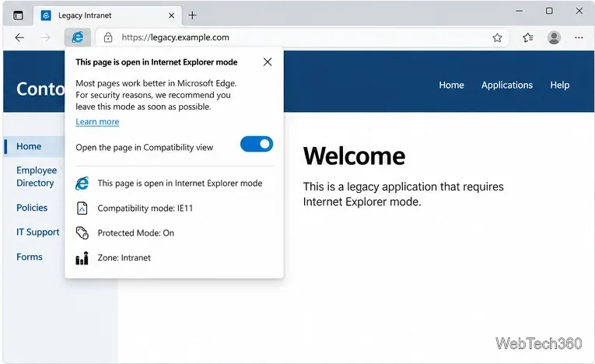Select 'This page is open in Internet Explorer mode' row text
Screen dimensions: 595x364
pos(180,184)
